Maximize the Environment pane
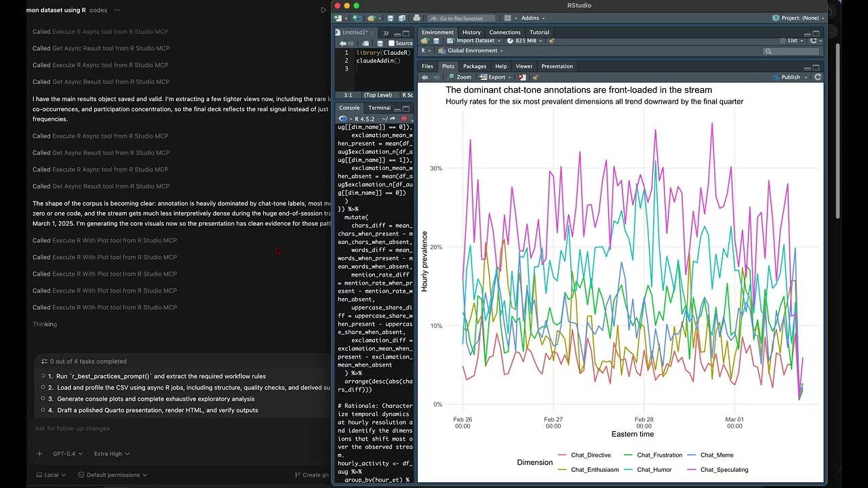Viewport: 868px width, 488px height. tap(816, 33)
